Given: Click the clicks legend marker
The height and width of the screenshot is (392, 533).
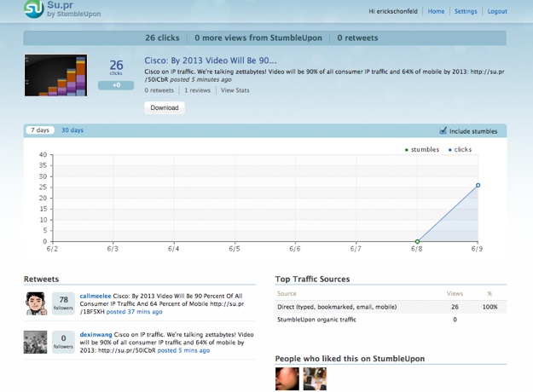Looking at the screenshot, I should pos(450,150).
